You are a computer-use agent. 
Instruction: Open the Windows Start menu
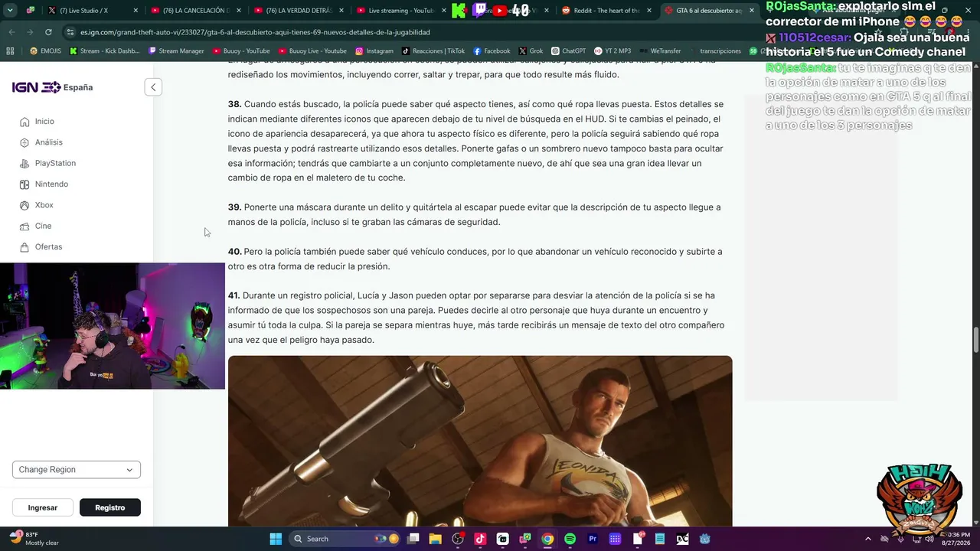[276, 539]
